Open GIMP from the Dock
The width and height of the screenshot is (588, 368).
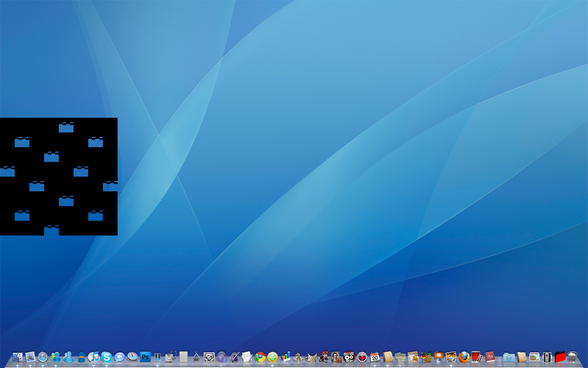tap(311, 356)
